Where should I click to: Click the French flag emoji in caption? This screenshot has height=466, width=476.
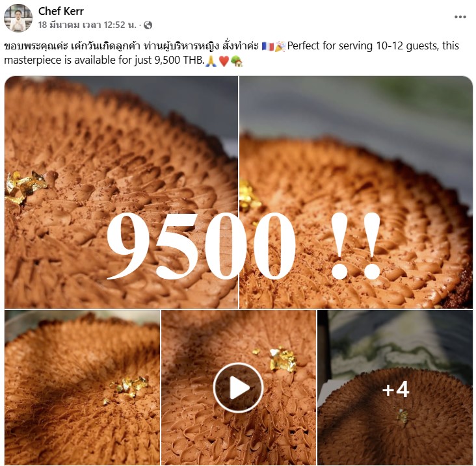tap(267, 46)
